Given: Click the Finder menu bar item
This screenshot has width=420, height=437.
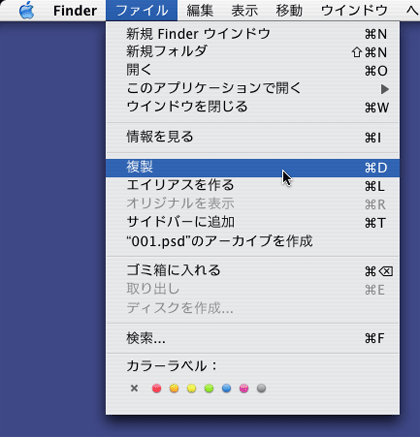Looking at the screenshot, I should 75,11.
